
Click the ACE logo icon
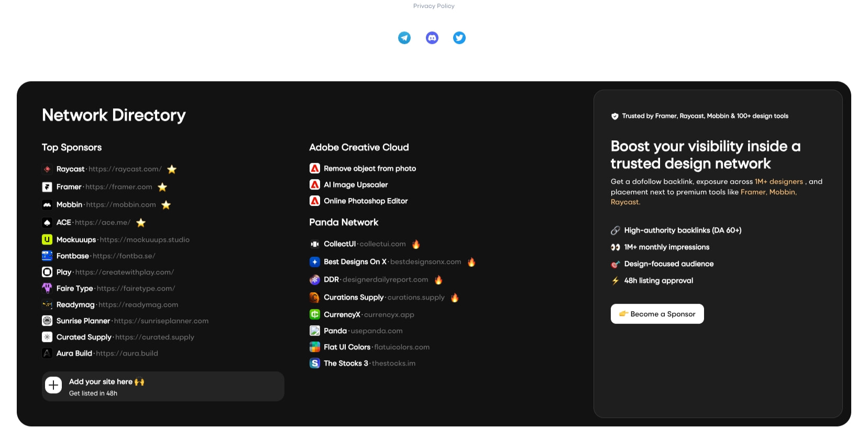pos(47,223)
